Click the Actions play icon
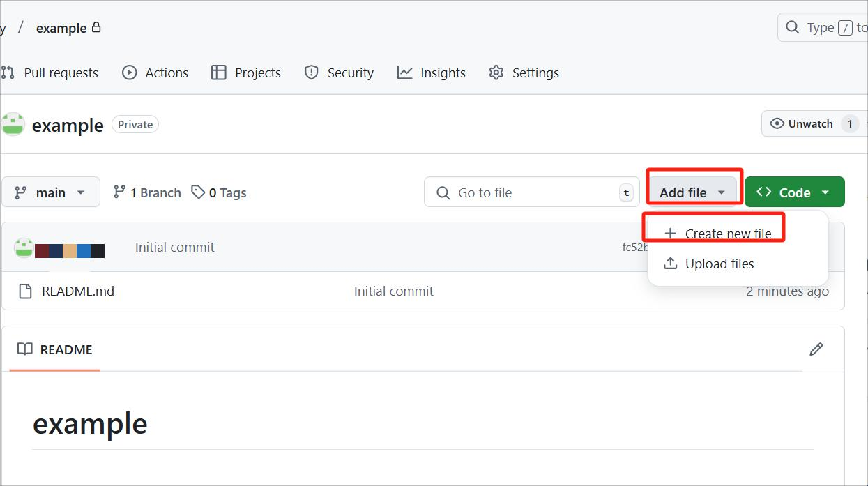This screenshot has height=486, width=868. pyautogui.click(x=129, y=73)
